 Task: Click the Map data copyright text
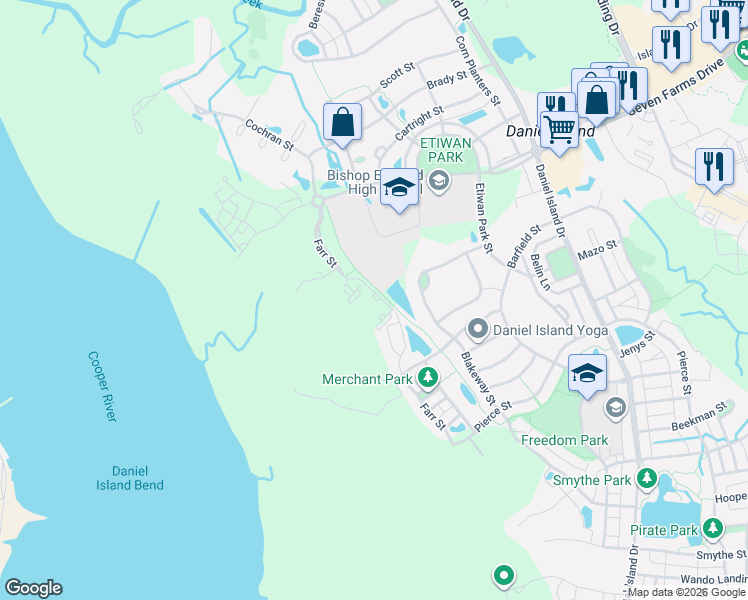click(687, 592)
